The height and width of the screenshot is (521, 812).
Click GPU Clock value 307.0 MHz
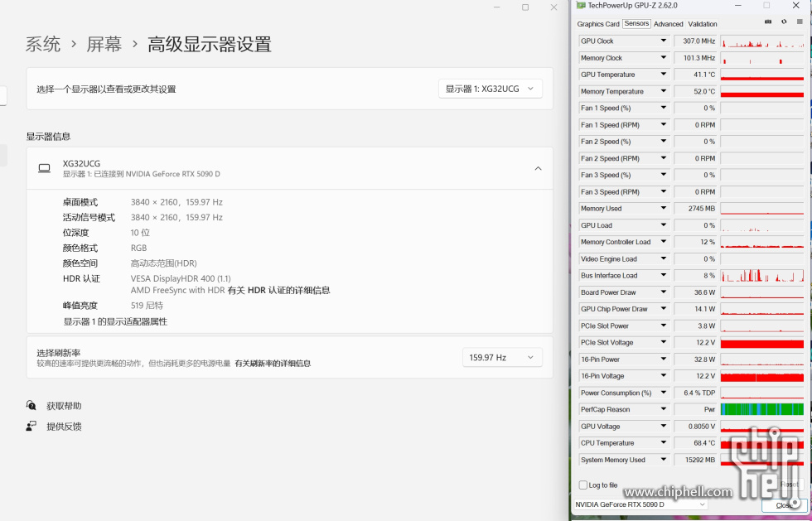[x=695, y=41]
